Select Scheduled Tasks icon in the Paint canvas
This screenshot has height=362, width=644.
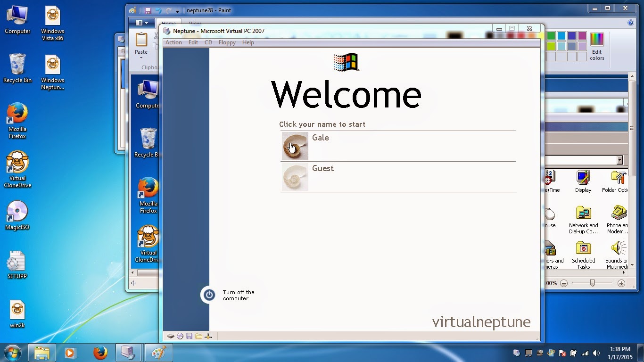pyautogui.click(x=584, y=255)
